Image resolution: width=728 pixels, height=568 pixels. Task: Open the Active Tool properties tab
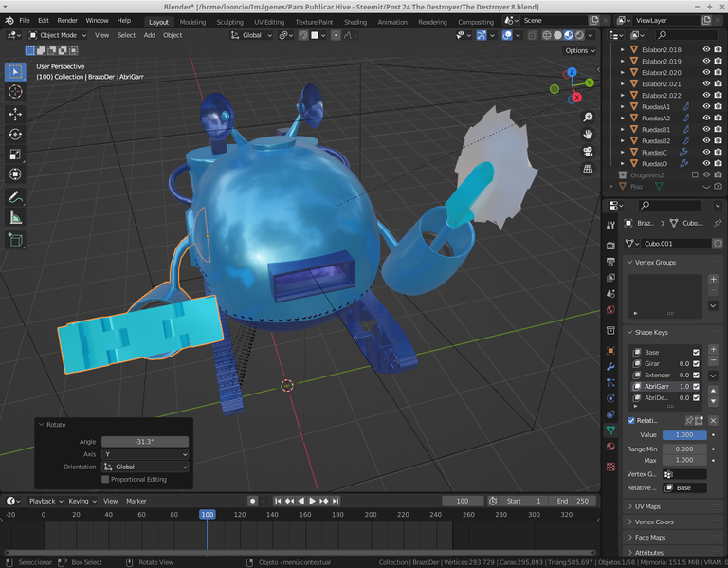610,226
